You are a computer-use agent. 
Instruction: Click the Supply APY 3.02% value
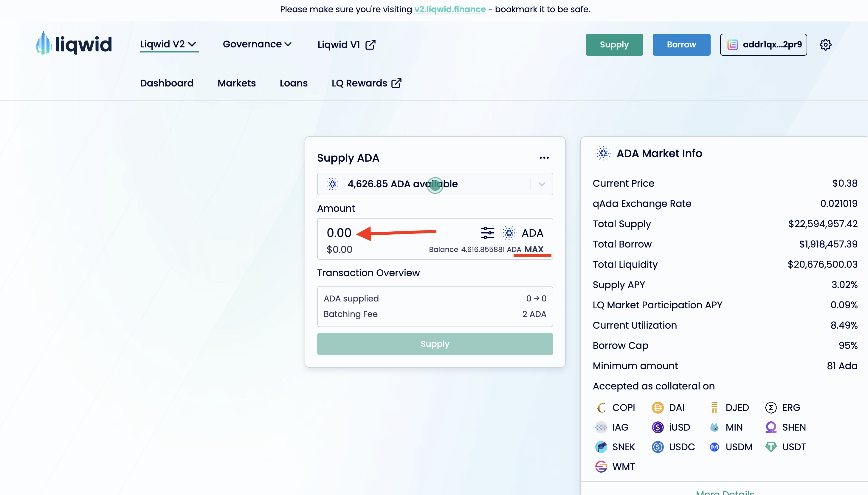844,284
